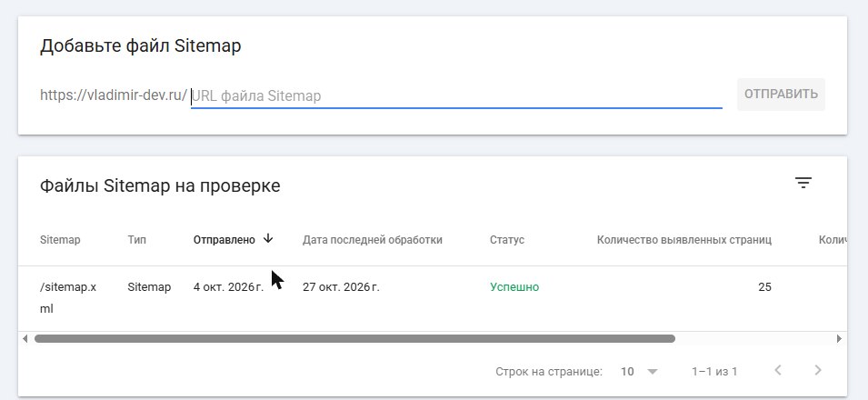868x400 pixels.
Task: Go to previous page of sitemaps
Action: pyautogui.click(x=778, y=370)
